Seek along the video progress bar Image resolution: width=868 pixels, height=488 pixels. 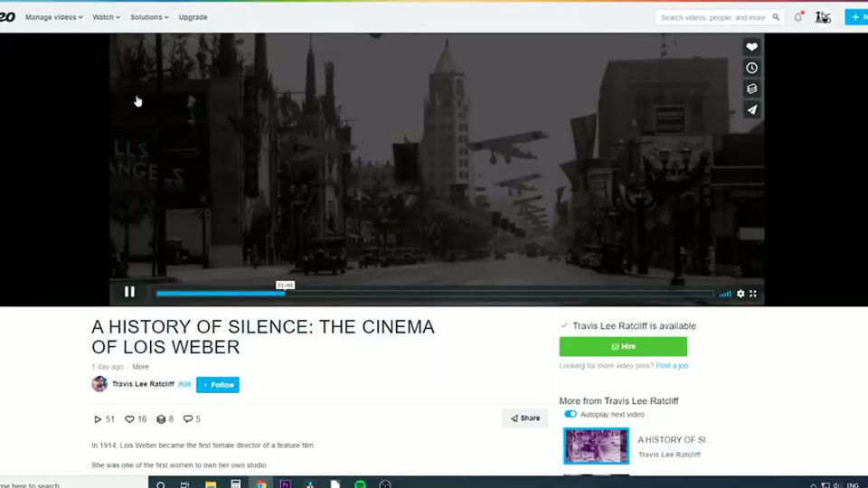click(435, 294)
